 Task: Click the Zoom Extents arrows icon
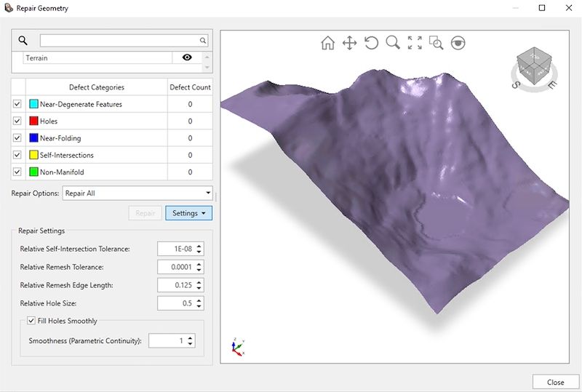click(x=415, y=43)
